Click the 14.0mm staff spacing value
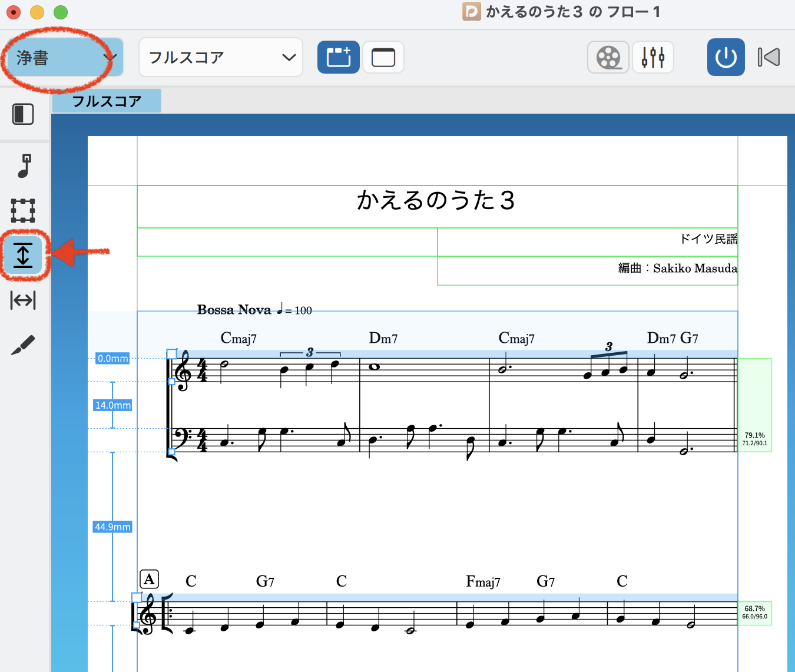795x672 pixels. click(113, 405)
